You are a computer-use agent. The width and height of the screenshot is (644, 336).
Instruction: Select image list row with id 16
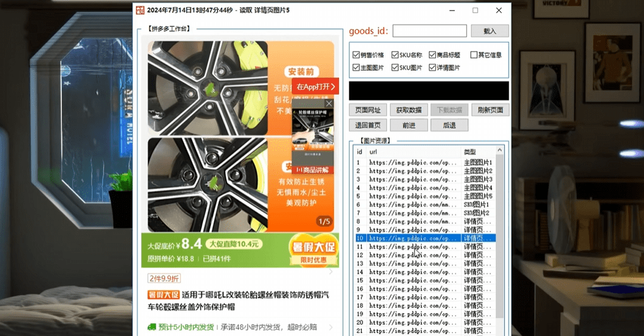coord(425,289)
